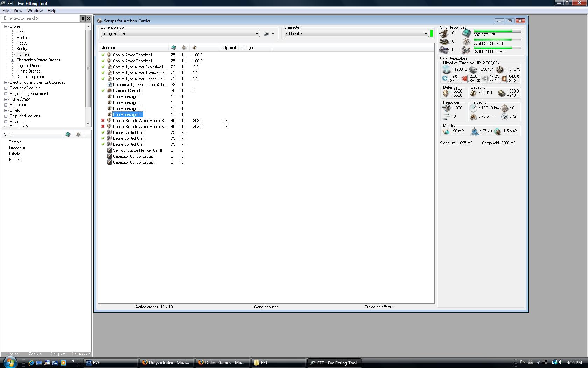
Task: Click the turret hardpoints icon in Ship Resources
Action: 444,33
